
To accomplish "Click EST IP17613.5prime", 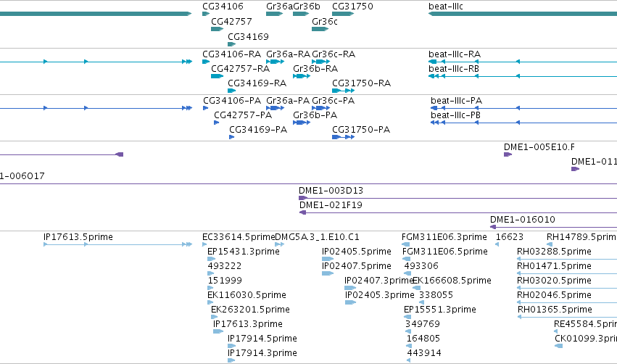I will pyautogui.click(x=78, y=237).
